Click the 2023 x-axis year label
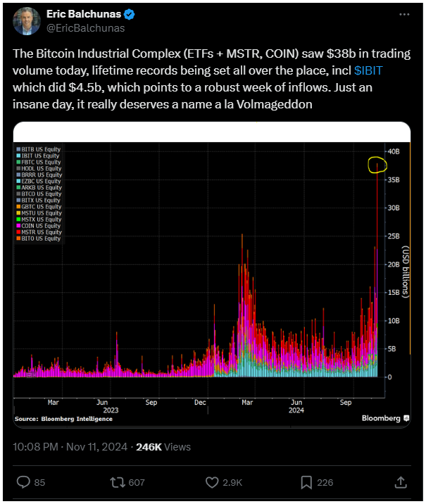The image size is (426, 504). [x=111, y=410]
